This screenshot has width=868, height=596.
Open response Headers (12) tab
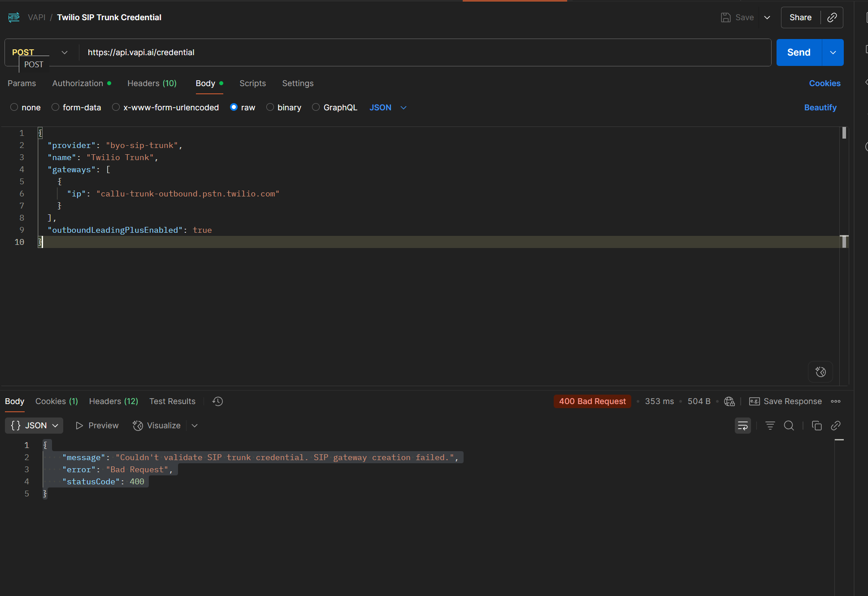(x=113, y=401)
